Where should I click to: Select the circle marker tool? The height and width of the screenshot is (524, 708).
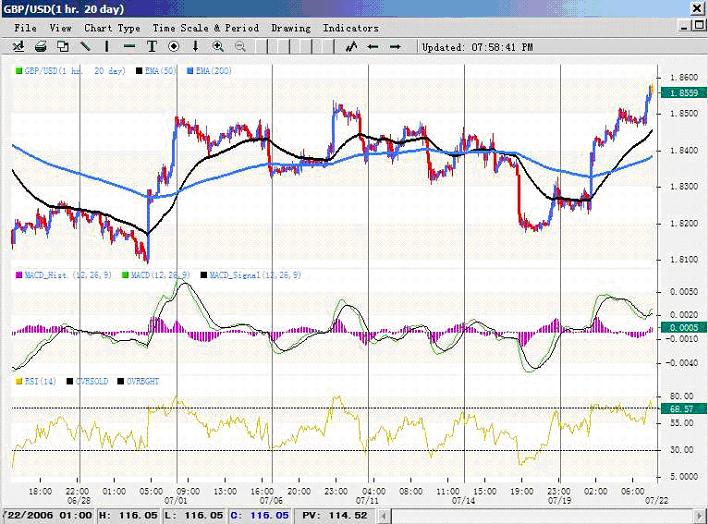pyautogui.click(x=173, y=47)
